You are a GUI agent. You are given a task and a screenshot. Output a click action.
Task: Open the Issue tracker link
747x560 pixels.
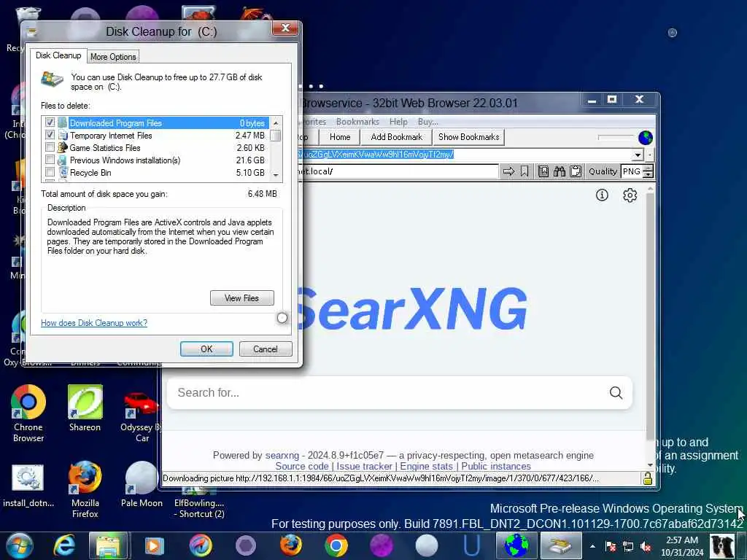tap(365, 466)
